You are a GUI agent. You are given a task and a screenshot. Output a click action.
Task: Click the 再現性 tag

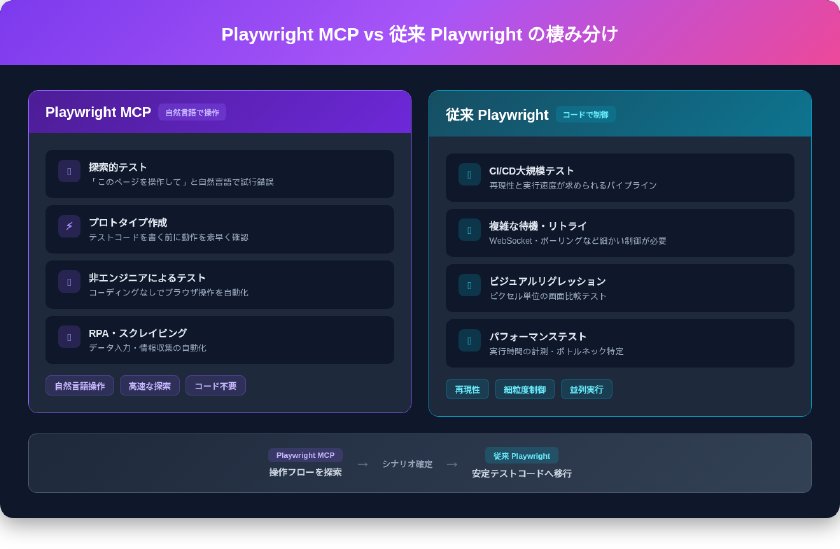pyautogui.click(x=467, y=389)
